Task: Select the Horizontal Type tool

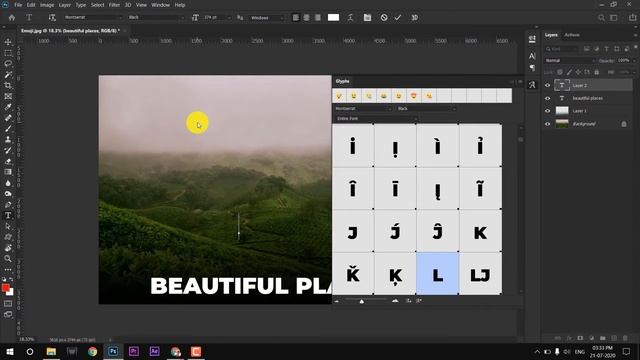Action: coord(8,216)
